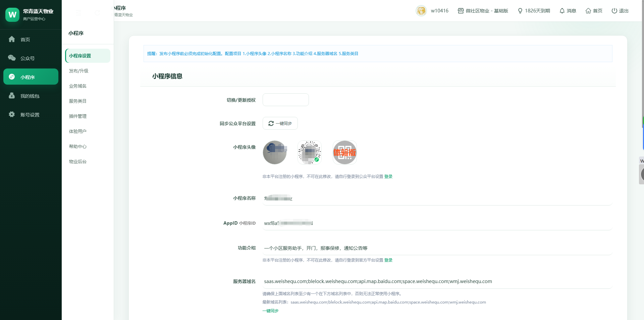The image size is (644, 320).
Task: Click the faint refresh icon in header
Action: click(97, 13)
